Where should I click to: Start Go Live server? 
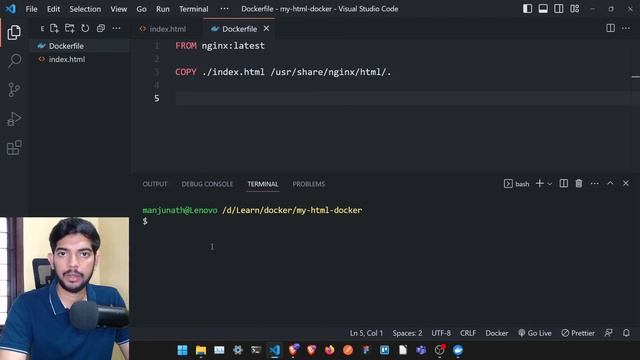coord(535,333)
